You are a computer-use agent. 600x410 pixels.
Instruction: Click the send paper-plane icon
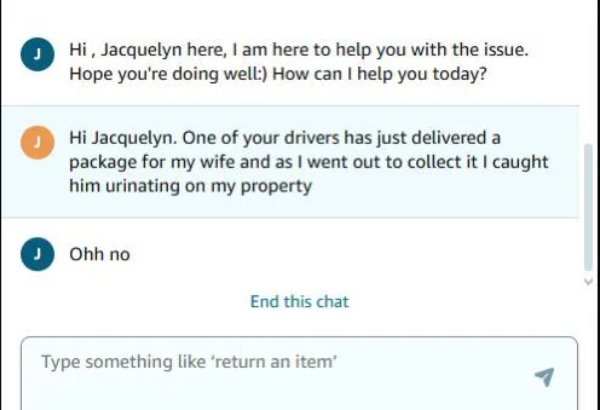(544, 376)
